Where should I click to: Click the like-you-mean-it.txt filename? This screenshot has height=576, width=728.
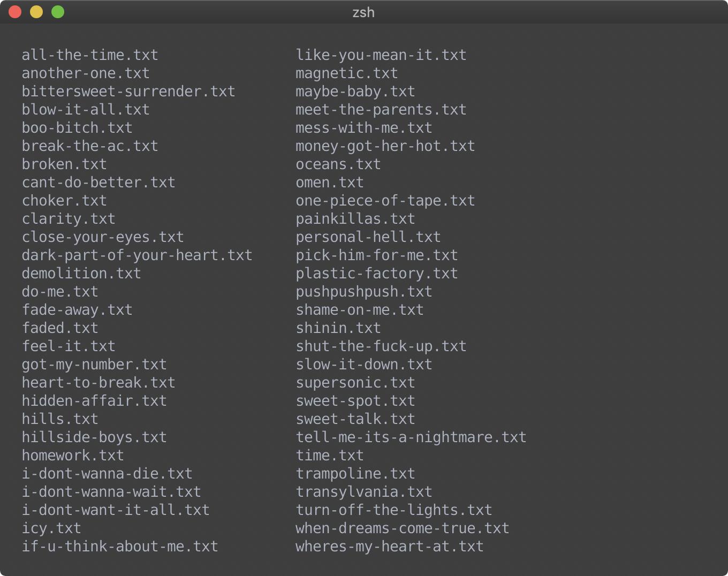381,55
